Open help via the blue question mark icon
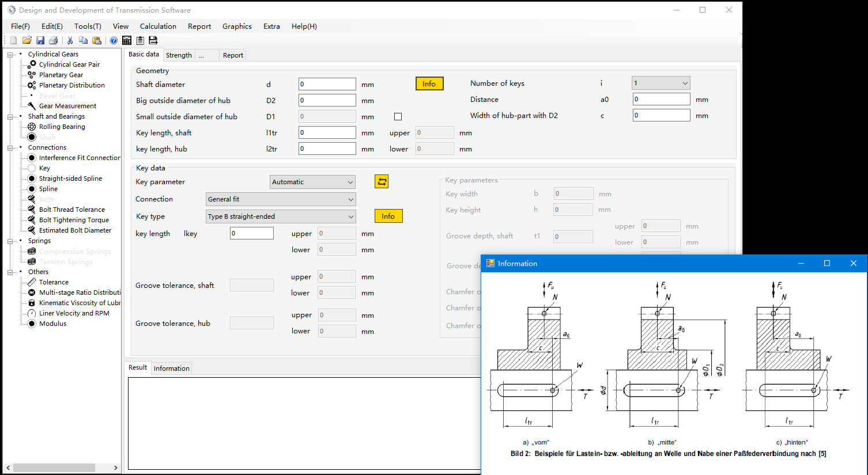868x475 pixels. pyautogui.click(x=114, y=40)
